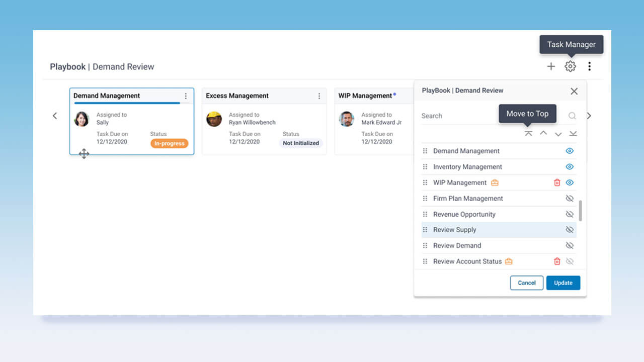Select Revenue Opportunity in the list
The height and width of the screenshot is (362, 644).
point(464,214)
